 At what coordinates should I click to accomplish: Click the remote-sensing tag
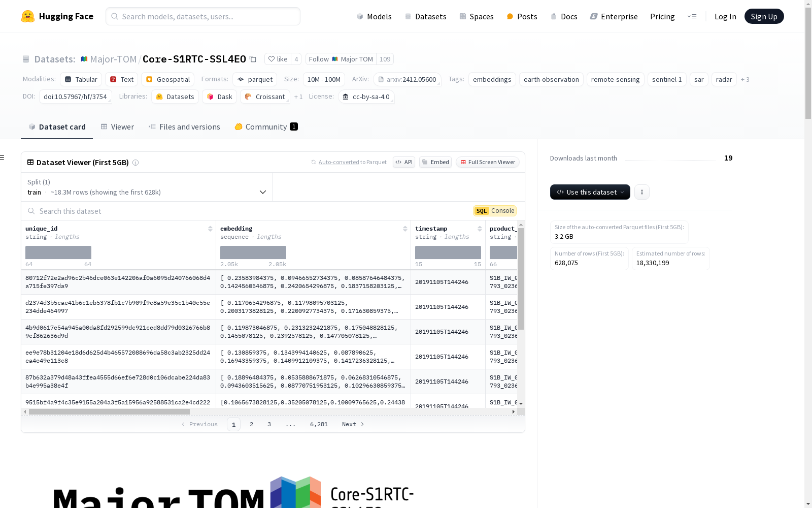click(x=616, y=79)
